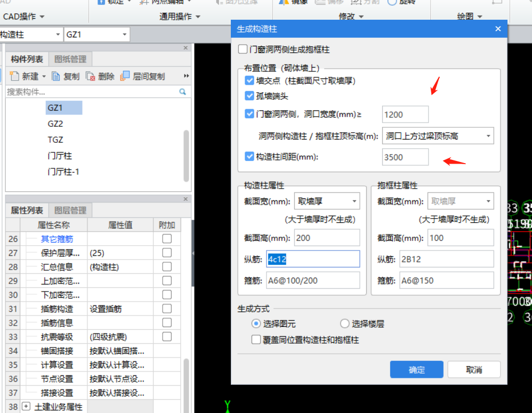Expand 土建业务属性 tree node

26,406
